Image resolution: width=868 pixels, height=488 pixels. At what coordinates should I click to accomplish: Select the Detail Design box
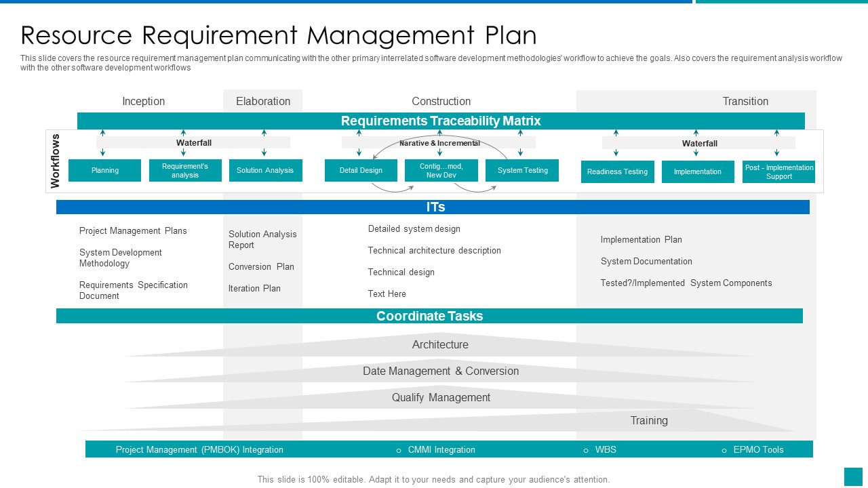point(361,170)
